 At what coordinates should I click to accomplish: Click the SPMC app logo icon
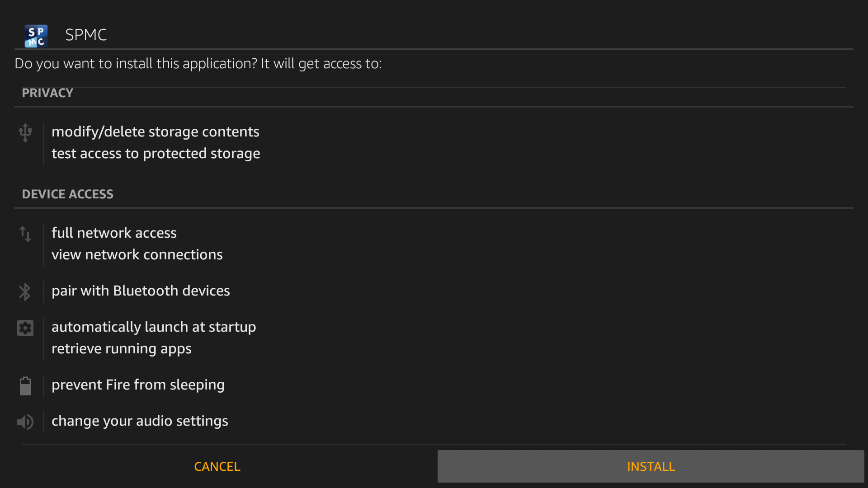[36, 36]
